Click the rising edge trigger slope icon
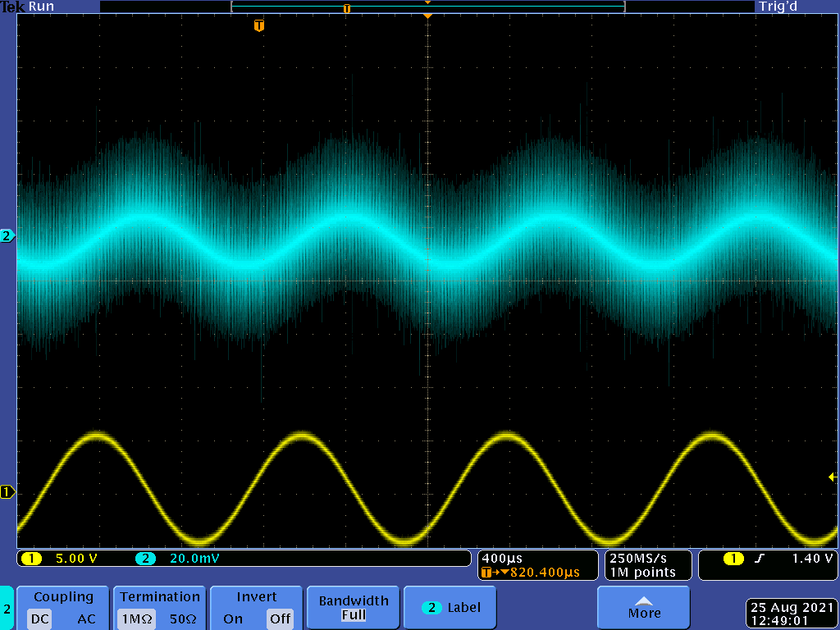This screenshot has height=630, width=840. coord(759,559)
